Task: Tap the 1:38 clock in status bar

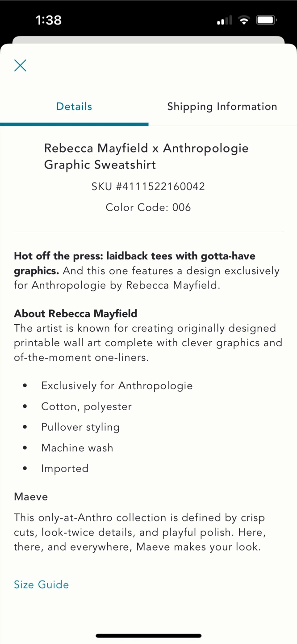Action: coord(48,20)
